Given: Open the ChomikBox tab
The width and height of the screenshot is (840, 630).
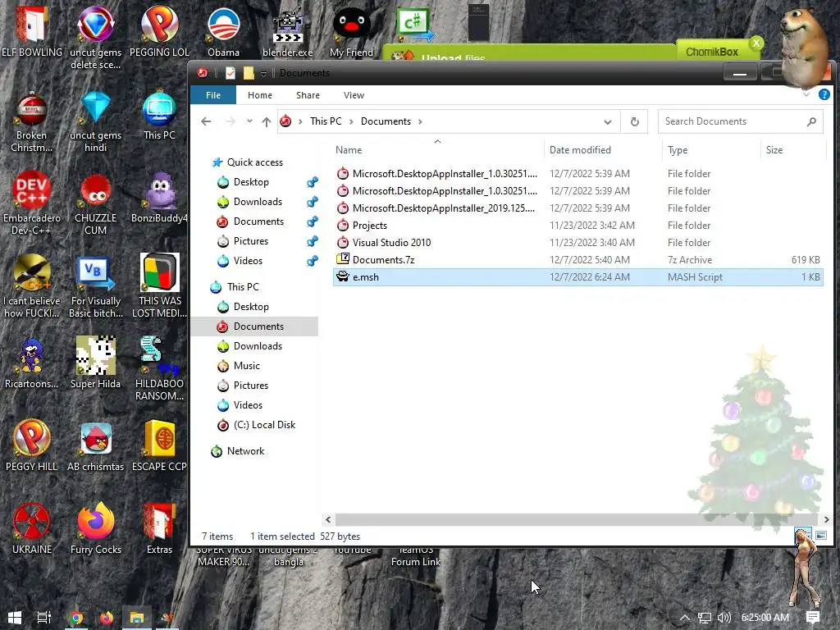Looking at the screenshot, I should pos(712,52).
